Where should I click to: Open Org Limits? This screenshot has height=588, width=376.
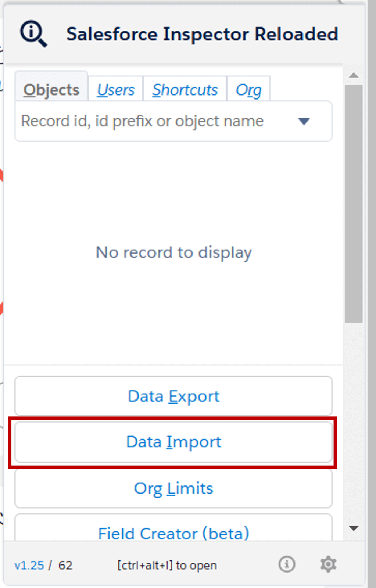[173, 488]
